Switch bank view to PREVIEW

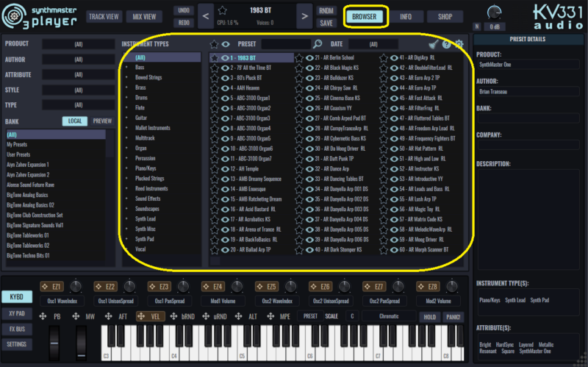(x=102, y=121)
